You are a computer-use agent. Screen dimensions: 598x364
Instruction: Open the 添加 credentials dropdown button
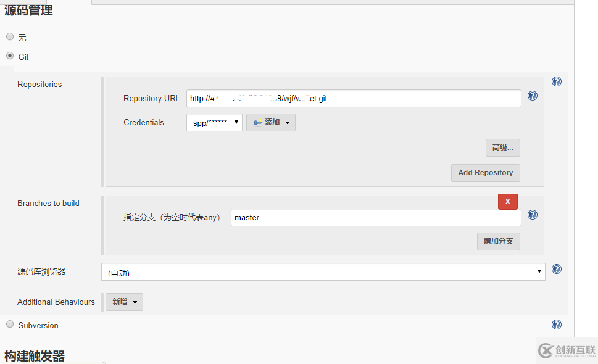271,122
